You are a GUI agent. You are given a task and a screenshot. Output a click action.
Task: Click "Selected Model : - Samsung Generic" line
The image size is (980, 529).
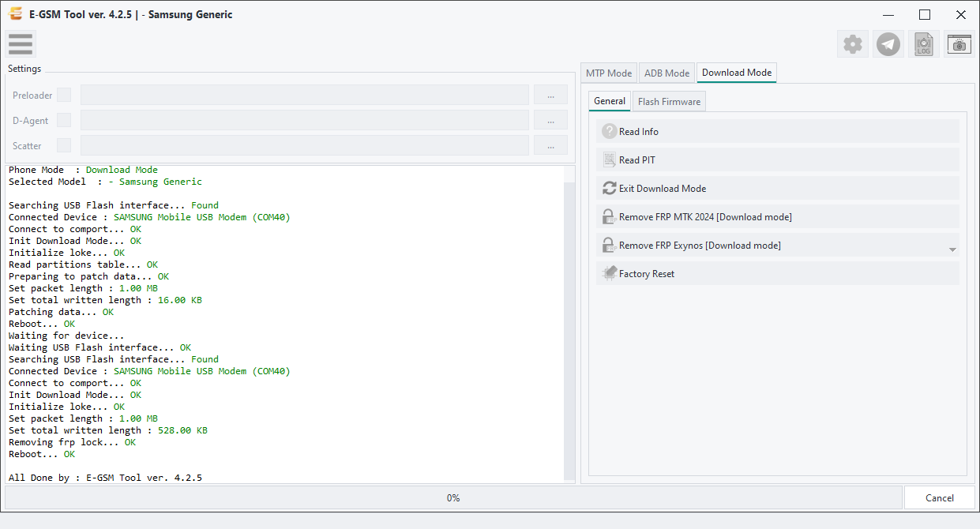[105, 182]
